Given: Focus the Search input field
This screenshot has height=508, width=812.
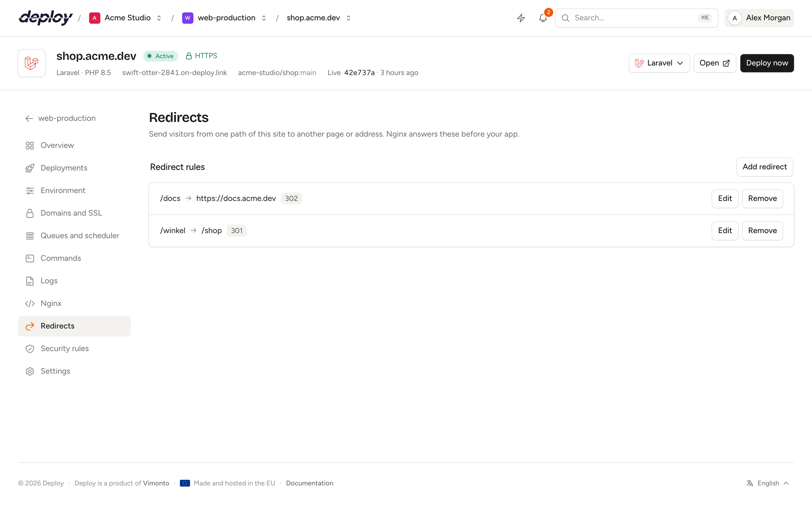Looking at the screenshot, I should click(x=636, y=18).
